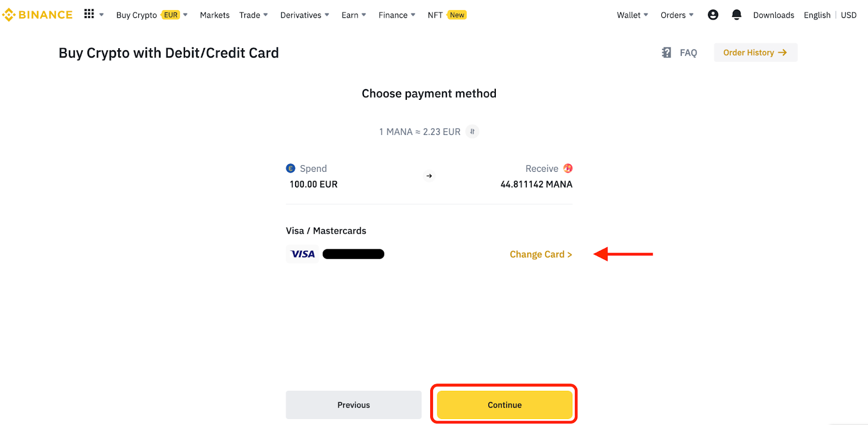Click the currency swap arrows icon
Viewport: 868px width, 425px height.
point(471,131)
